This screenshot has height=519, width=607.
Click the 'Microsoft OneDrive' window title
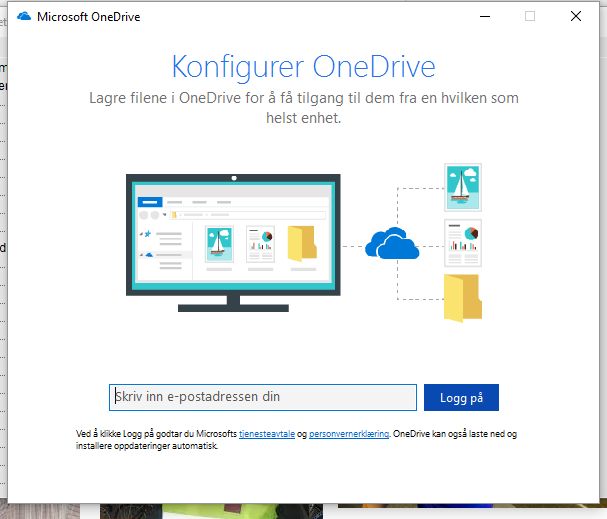(x=89, y=17)
